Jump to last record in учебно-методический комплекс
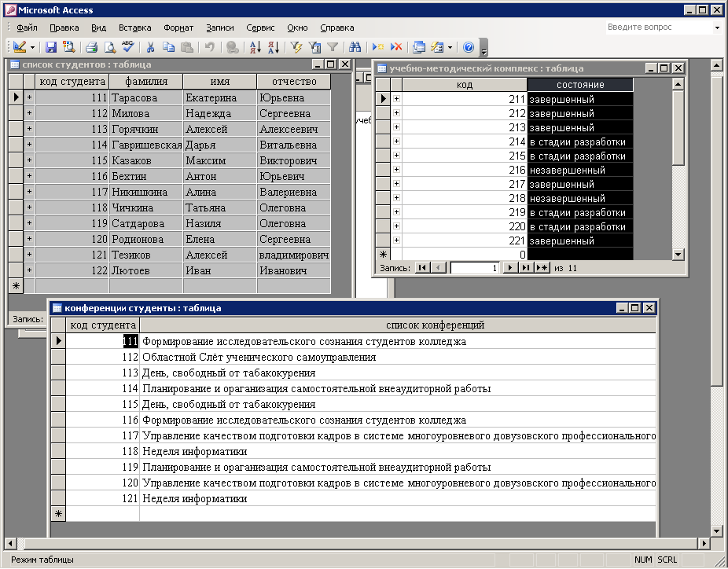The width and height of the screenshot is (728, 569). tap(524, 268)
